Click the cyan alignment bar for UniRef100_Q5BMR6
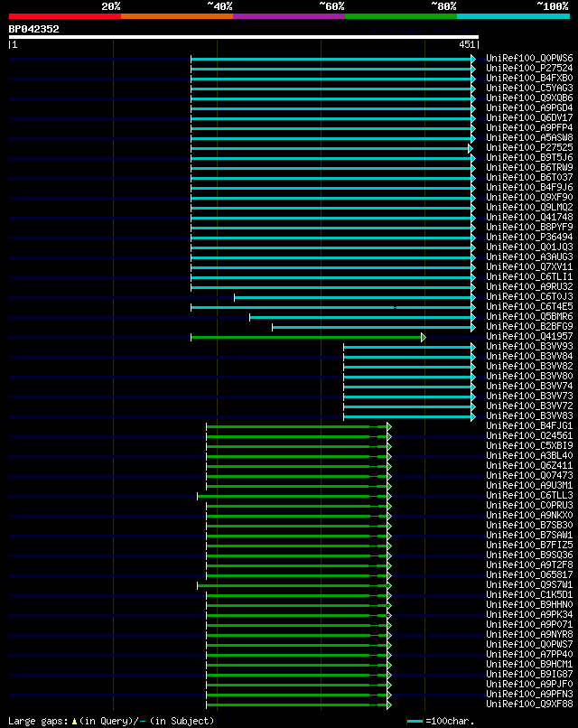 [x=360, y=318]
